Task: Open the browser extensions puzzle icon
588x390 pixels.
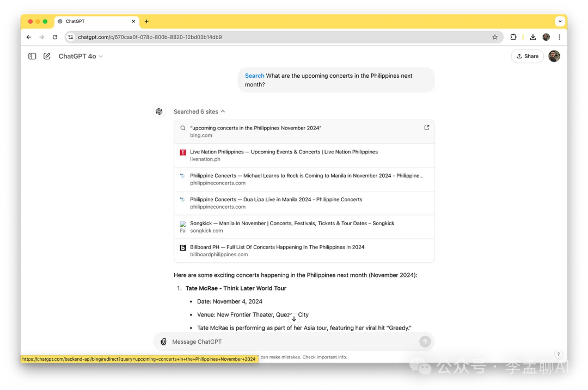Action: coord(513,37)
